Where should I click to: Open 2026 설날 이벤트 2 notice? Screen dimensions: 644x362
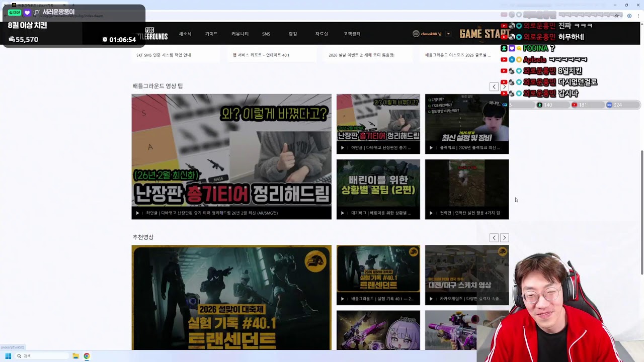click(361, 55)
